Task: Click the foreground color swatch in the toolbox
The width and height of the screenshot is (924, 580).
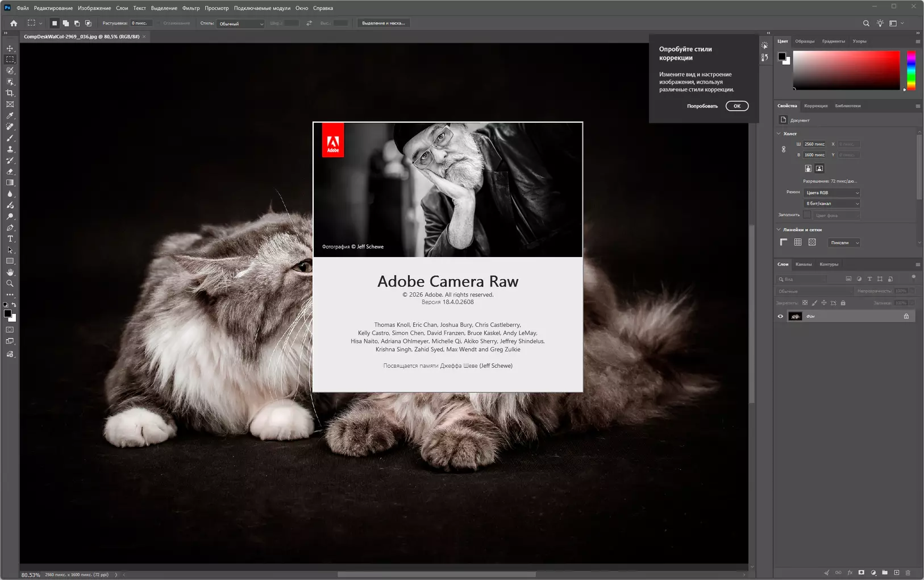Action: (x=7, y=314)
